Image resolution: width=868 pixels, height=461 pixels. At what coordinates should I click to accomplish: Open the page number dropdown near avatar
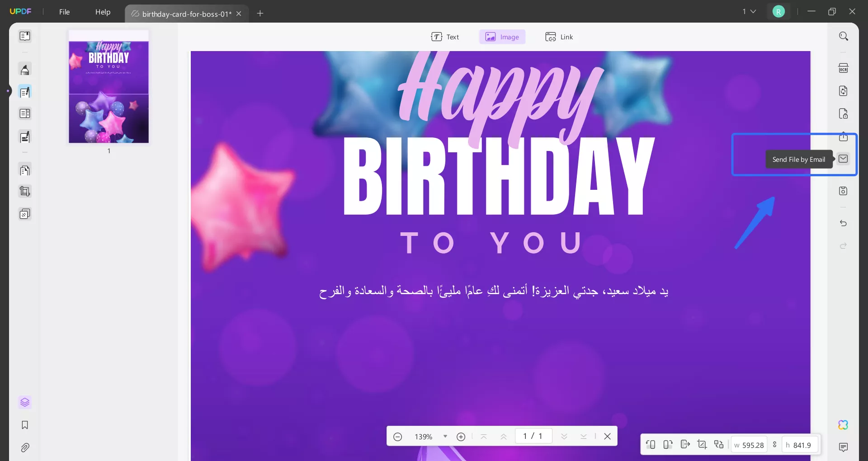point(749,11)
